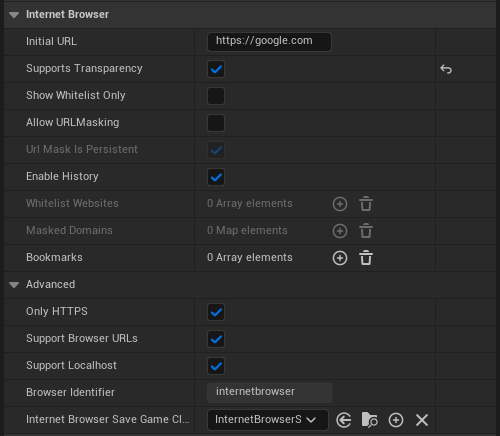Edit the Initial URL field

tap(269, 42)
